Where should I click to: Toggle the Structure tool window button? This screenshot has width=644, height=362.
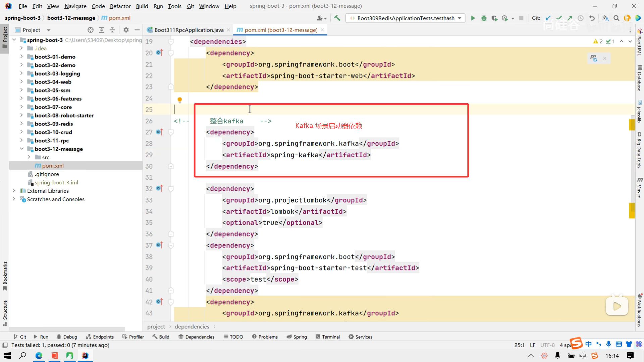click(x=5, y=312)
